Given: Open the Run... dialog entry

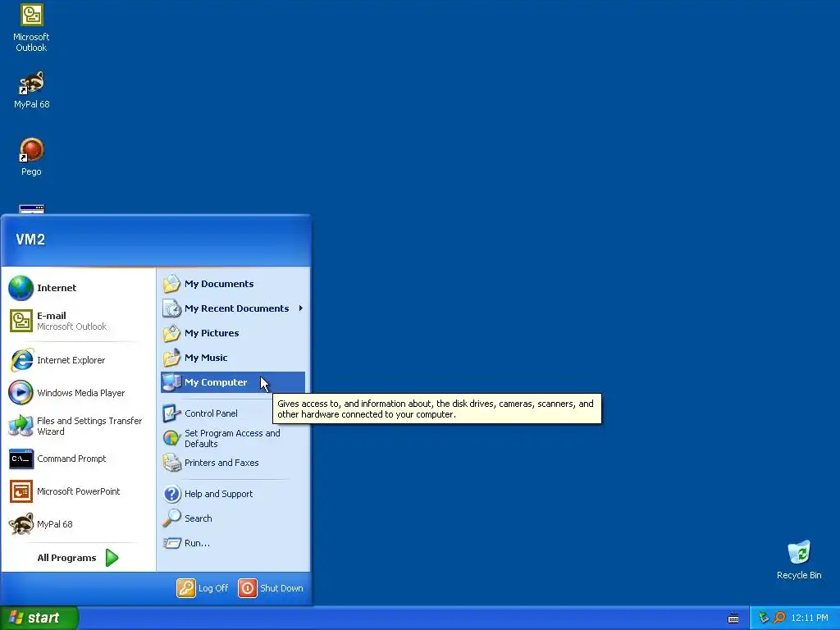Looking at the screenshot, I should pos(232,543).
